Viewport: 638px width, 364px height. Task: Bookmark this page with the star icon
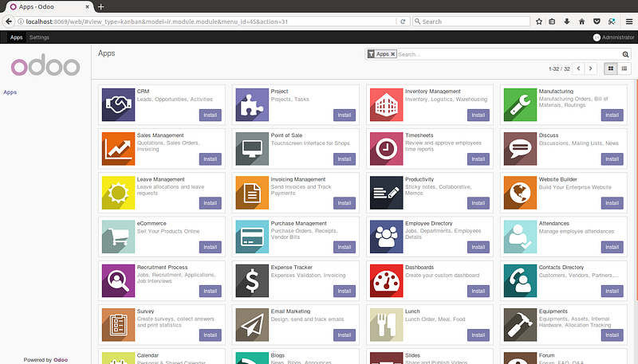pyautogui.click(x=539, y=22)
